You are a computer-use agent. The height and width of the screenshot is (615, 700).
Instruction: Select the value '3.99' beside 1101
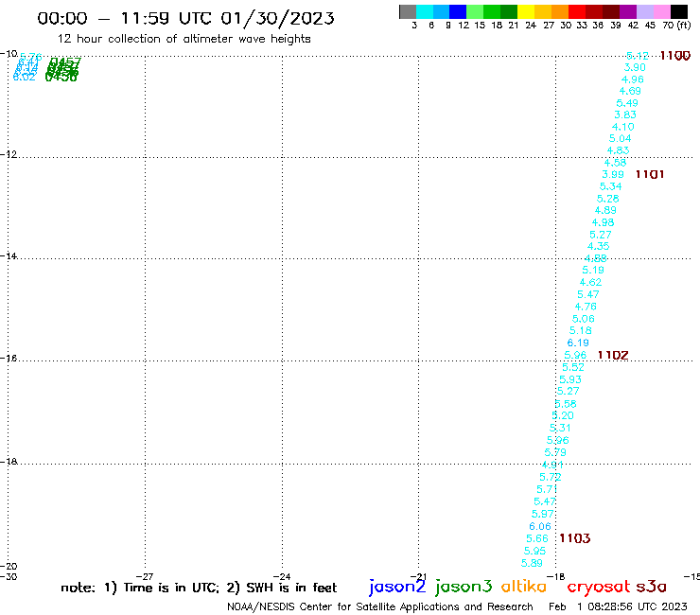point(613,174)
